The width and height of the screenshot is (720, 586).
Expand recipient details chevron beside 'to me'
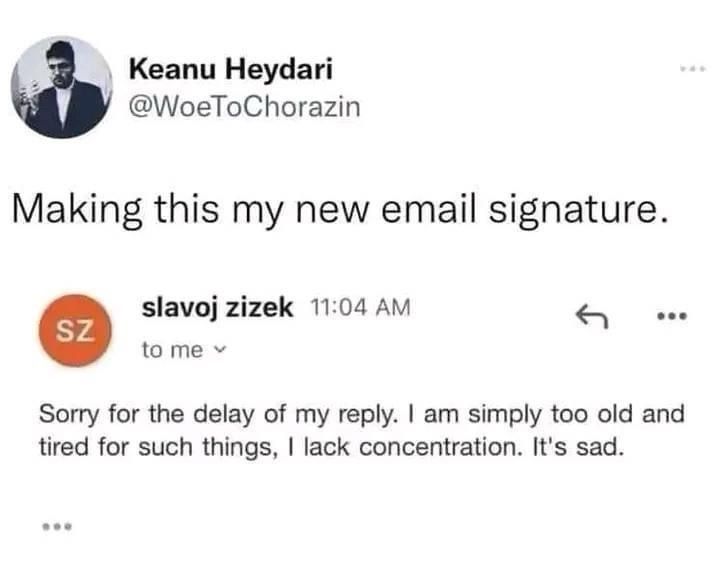pyautogui.click(x=221, y=350)
